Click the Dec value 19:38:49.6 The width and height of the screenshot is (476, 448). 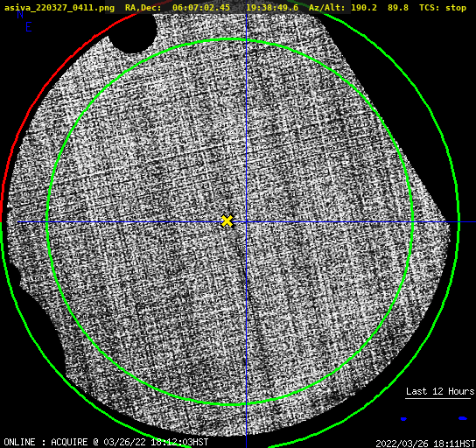pos(272,8)
